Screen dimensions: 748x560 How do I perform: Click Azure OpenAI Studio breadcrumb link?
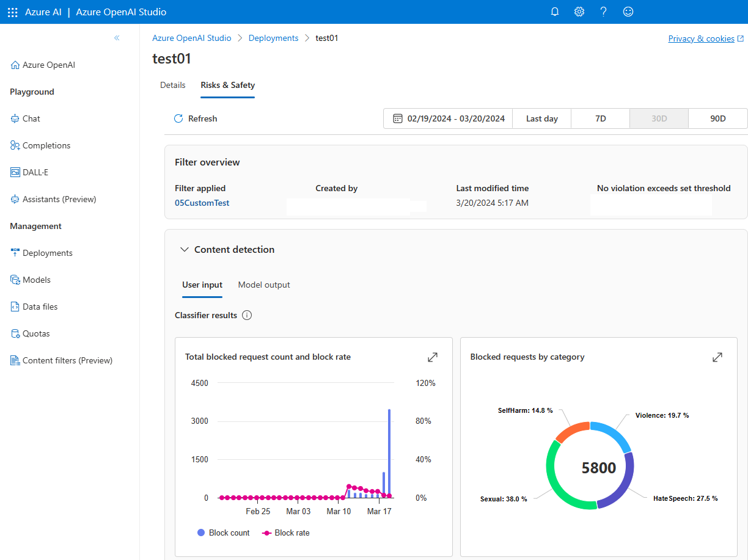coord(192,38)
